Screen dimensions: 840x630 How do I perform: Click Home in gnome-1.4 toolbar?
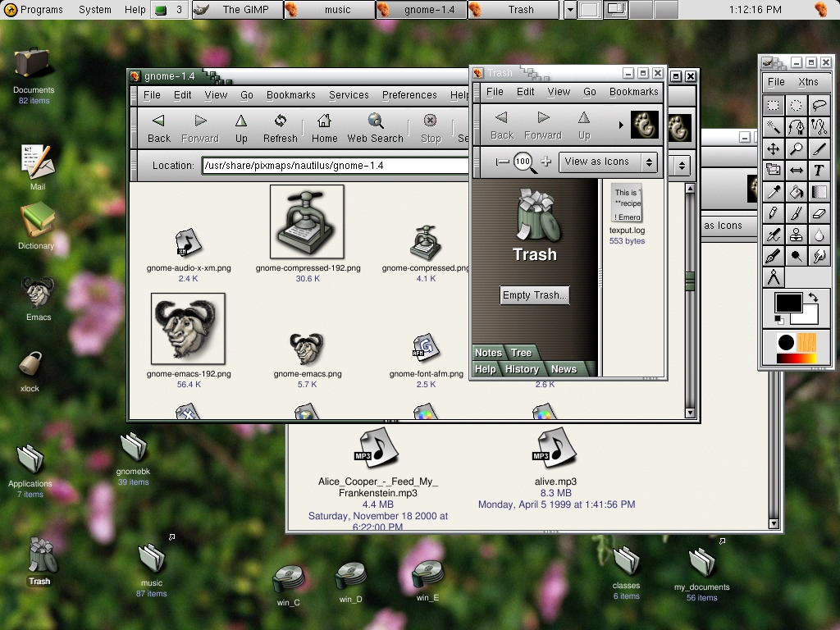click(325, 129)
